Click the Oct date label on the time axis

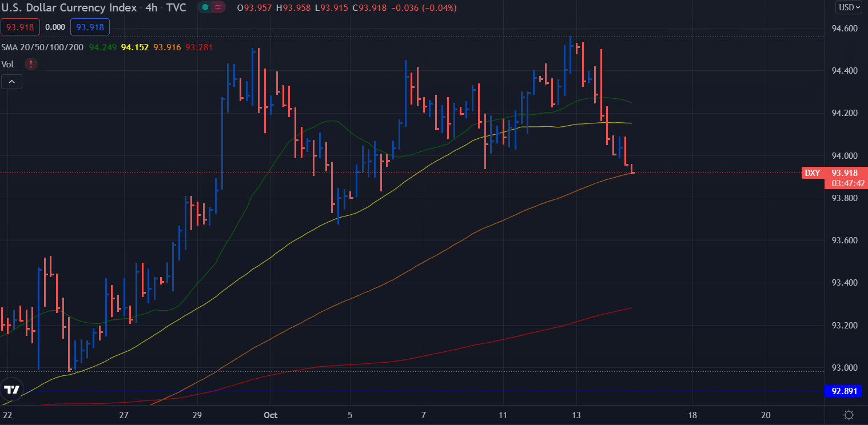[271, 415]
